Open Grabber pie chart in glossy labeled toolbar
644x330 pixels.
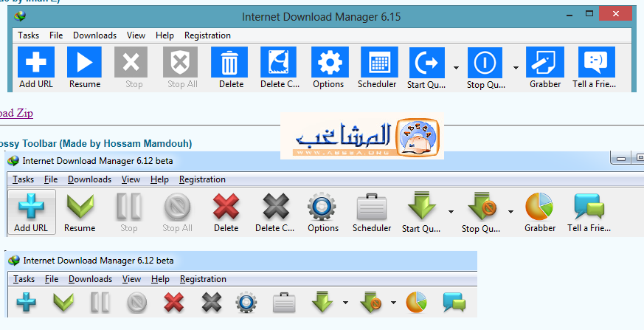[539, 206]
